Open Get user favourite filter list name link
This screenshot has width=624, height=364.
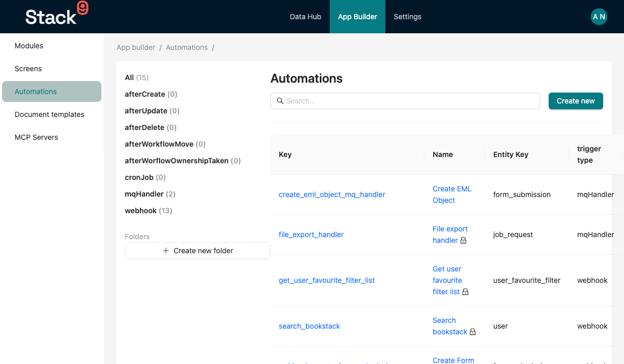pyautogui.click(x=447, y=280)
